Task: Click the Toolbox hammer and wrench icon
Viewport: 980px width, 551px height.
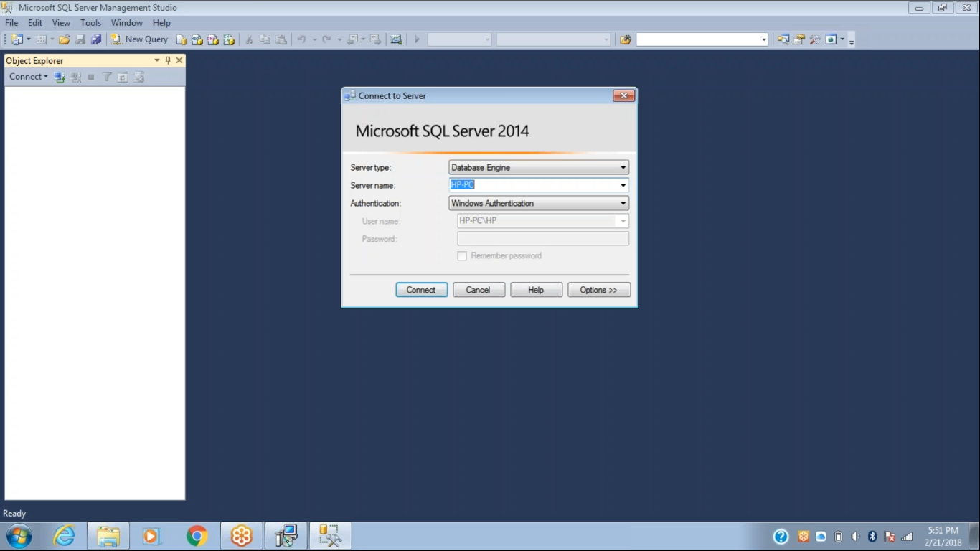Action: click(x=814, y=39)
